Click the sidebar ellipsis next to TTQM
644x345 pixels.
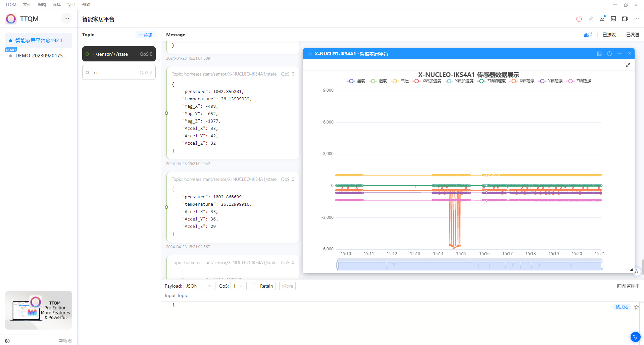tap(67, 18)
